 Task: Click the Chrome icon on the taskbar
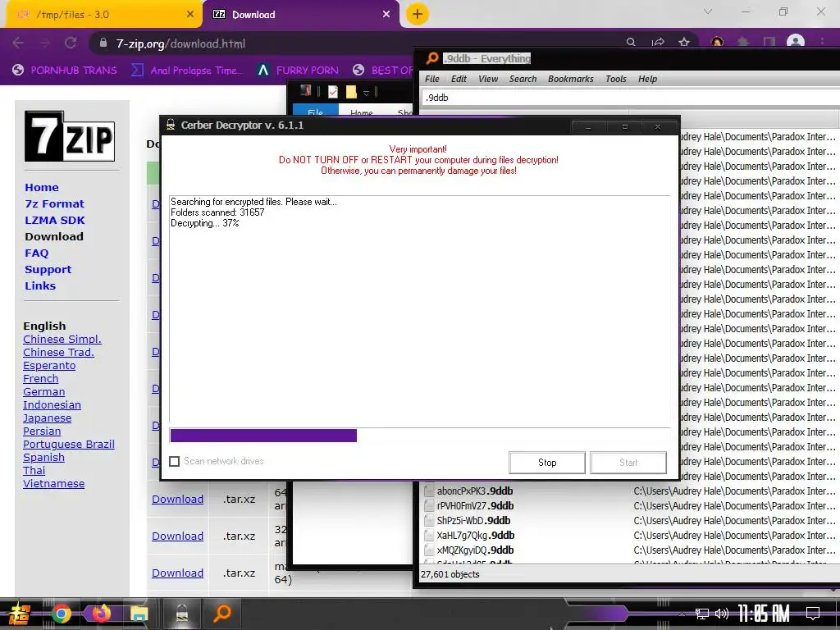tap(62, 614)
